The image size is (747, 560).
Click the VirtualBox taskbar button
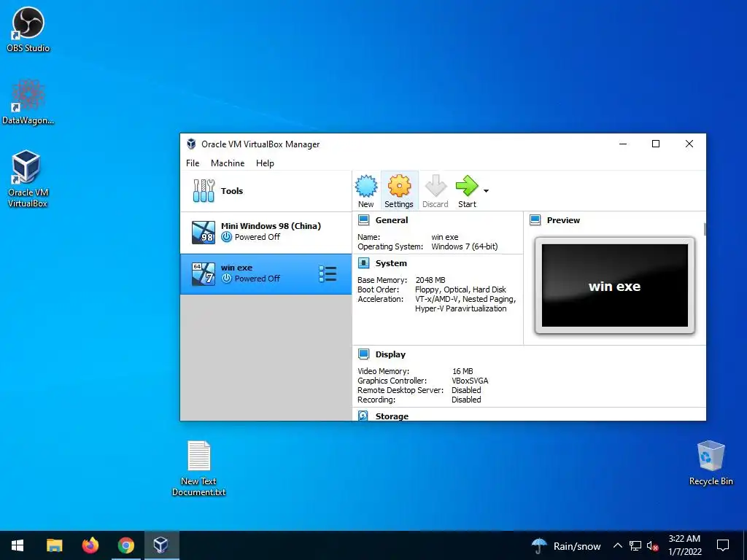point(161,545)
